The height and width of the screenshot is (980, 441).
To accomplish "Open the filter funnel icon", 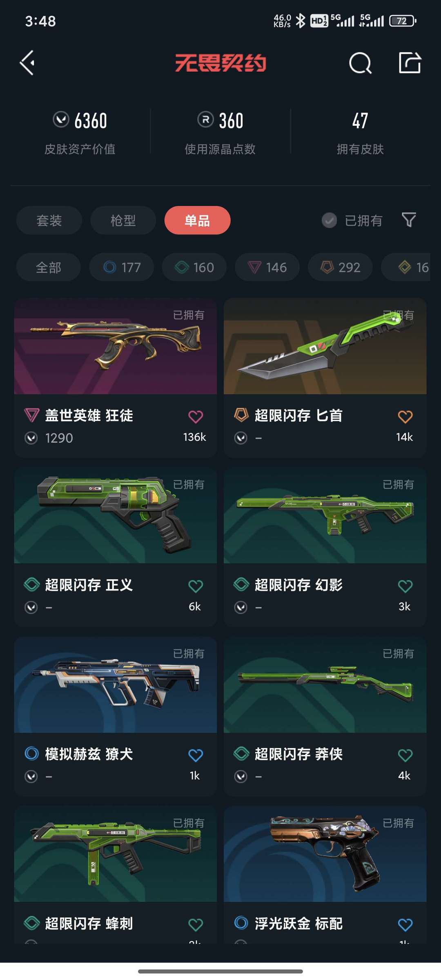I will 409,220.
